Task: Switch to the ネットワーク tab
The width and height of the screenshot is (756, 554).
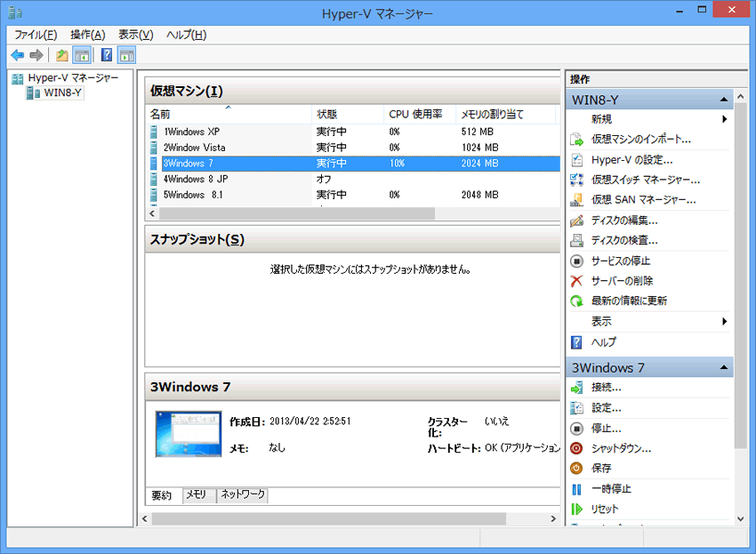Action: 243,494
